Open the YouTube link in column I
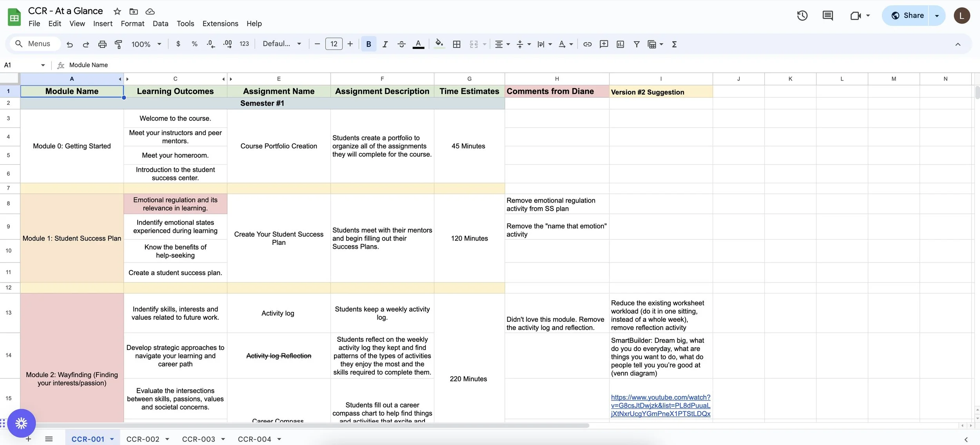This screenshot has width=980, height=445. [x=661, y=405]
